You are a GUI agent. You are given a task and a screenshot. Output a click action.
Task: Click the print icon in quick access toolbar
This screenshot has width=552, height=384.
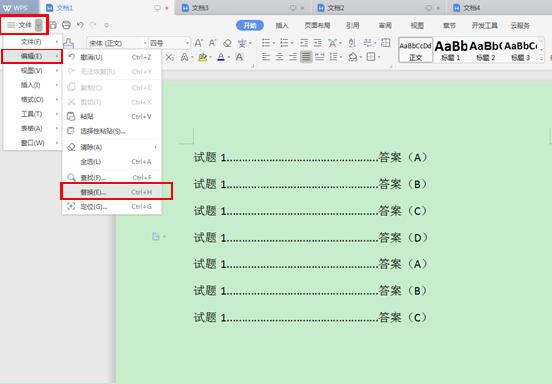click(x=66, y=25)
